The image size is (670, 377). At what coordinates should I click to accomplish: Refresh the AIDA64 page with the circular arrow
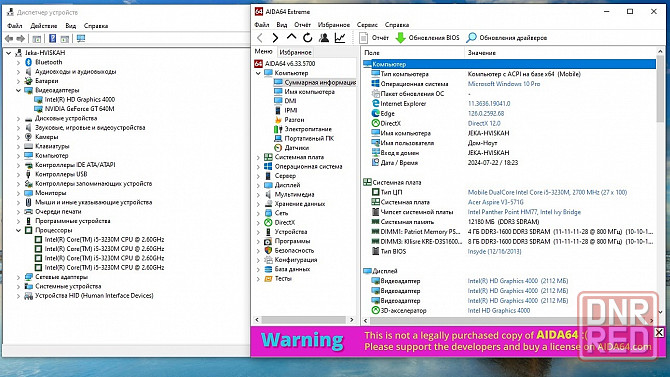[x=308, y=38]
